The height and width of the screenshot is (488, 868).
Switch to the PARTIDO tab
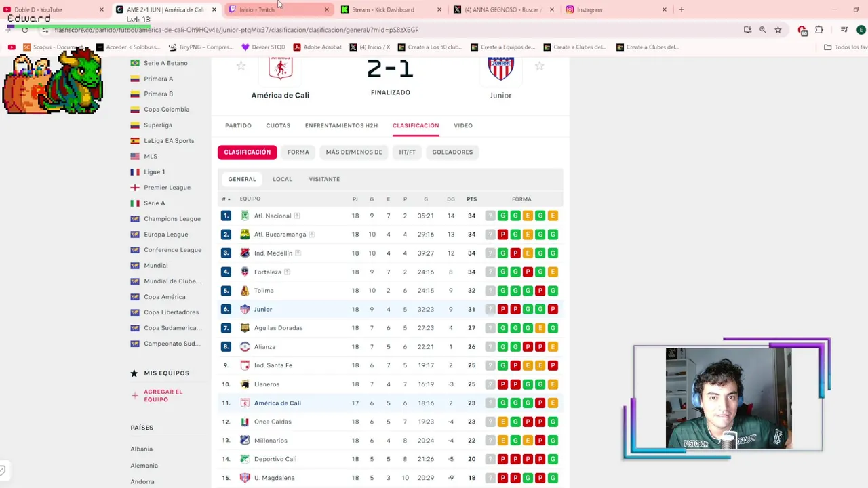point(238,125)
